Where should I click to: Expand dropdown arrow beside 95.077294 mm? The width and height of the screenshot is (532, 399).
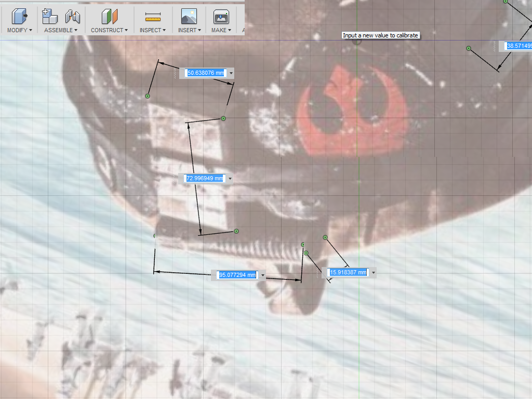click(x=263, y=275)
